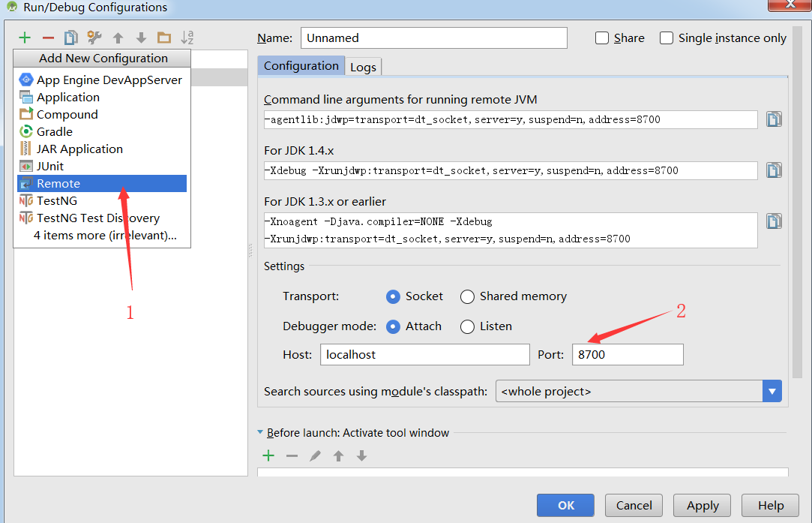This screenshot has width=812, height=523.
Task: Click the Create New Folder toolbar icon
Action: click(164, 38)
